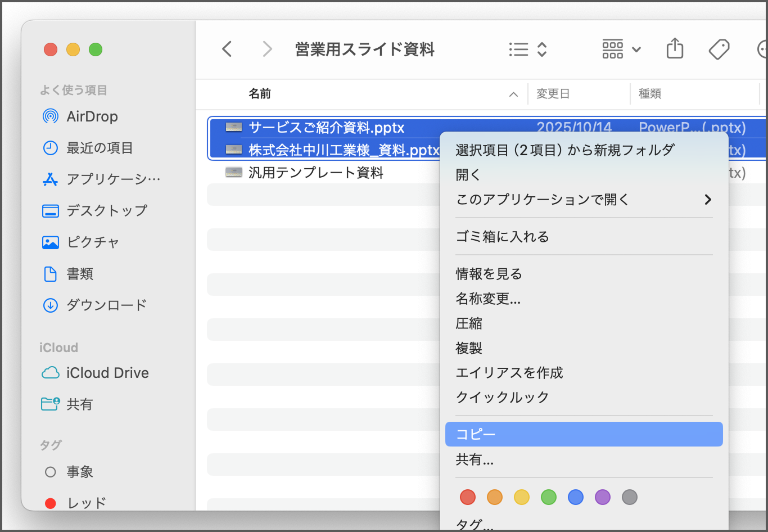
Task: Click the Share icon in the toolbar
Action: click(x=675, y=49)
